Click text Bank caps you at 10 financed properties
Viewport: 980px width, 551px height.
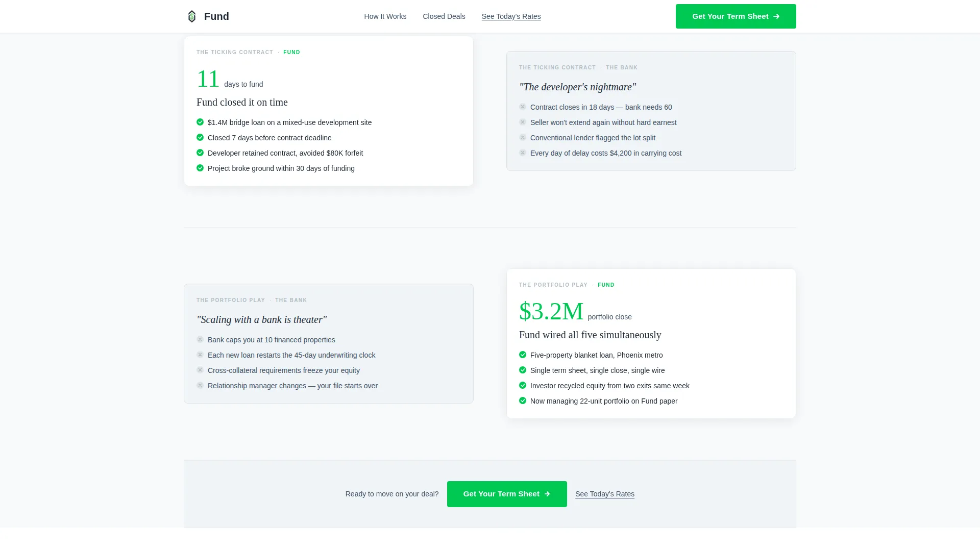click(x=272, y=340)
